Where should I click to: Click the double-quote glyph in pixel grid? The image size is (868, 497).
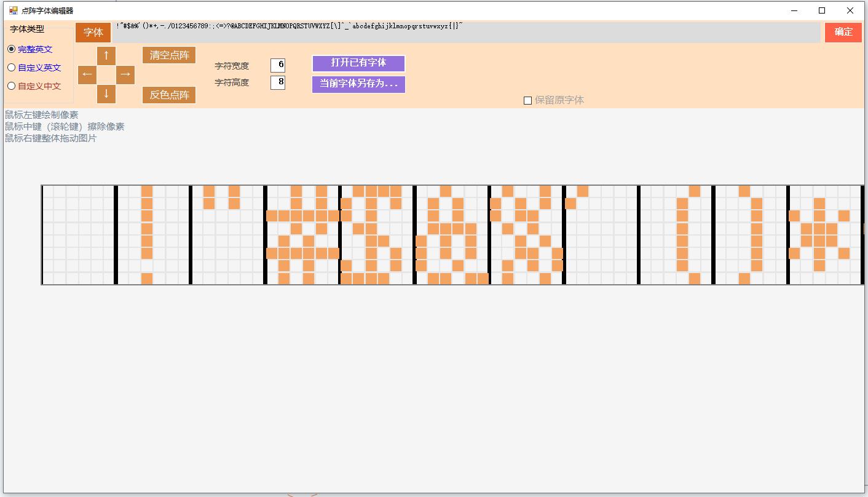pos(227,234)
